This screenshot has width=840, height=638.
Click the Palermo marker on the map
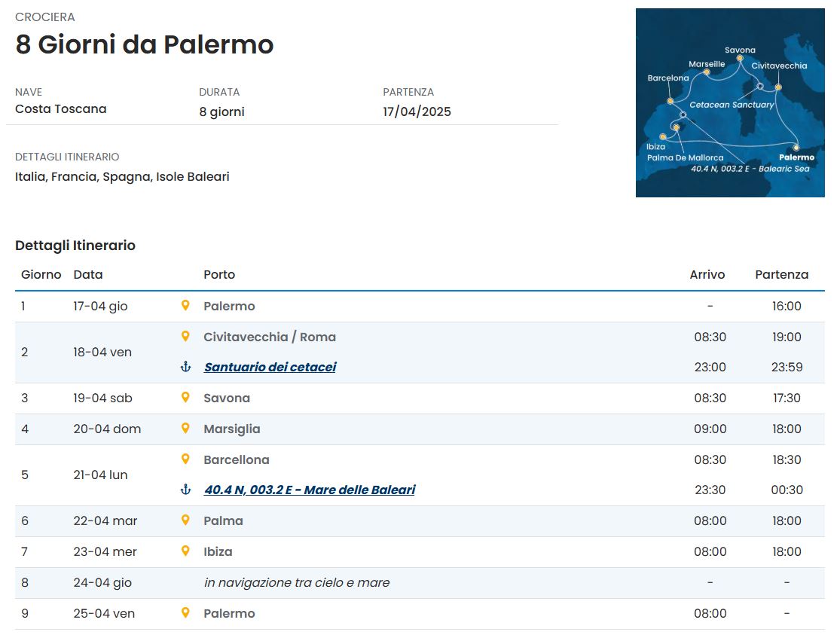point(796,148)
